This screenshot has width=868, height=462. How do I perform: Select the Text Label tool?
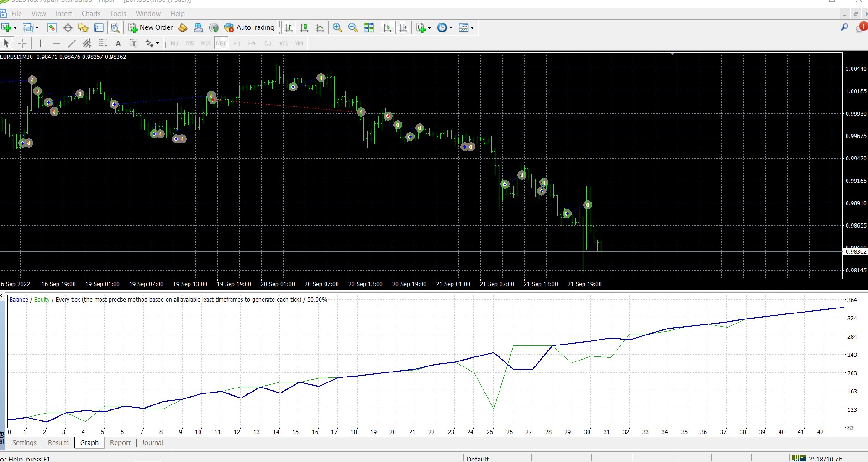[134, 43]
